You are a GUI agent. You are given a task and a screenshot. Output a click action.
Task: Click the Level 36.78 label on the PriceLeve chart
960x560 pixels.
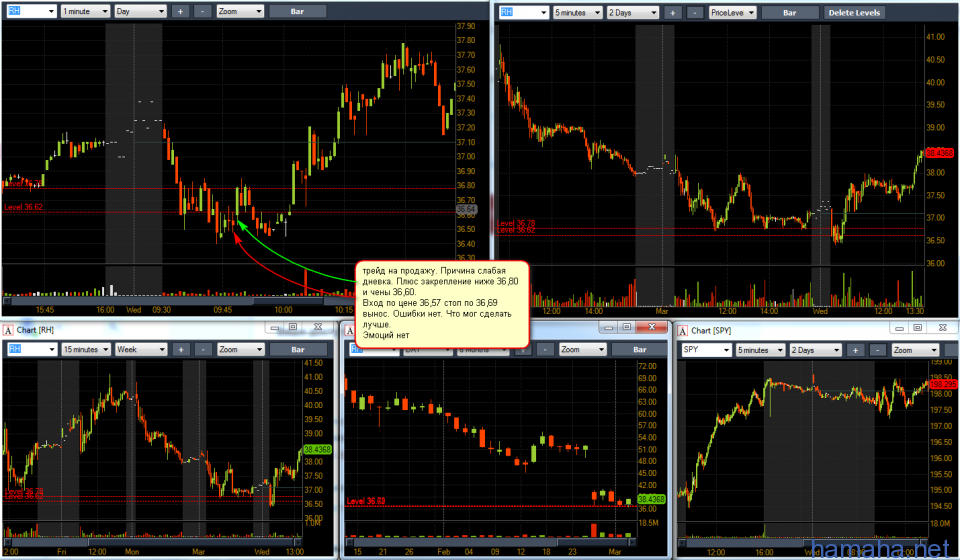[516, 223]
